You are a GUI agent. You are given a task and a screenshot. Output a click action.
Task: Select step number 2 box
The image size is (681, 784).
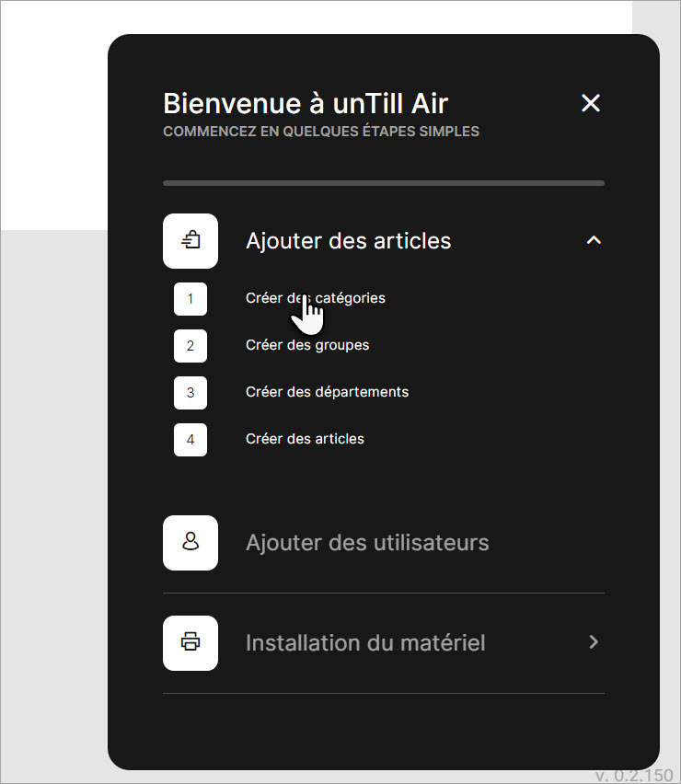(x=190, y=345)
